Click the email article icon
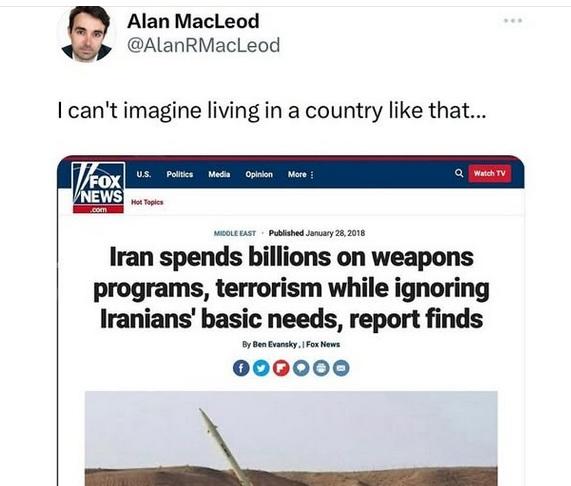 341,368
